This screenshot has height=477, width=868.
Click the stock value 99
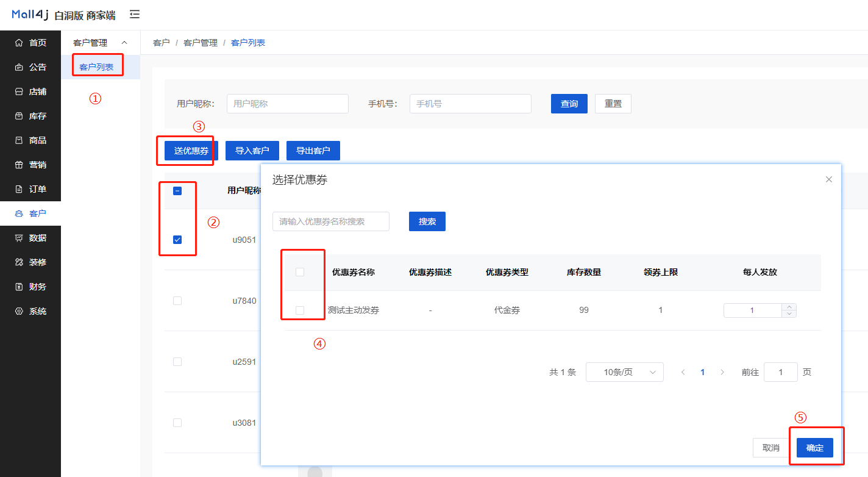(584, 310)
